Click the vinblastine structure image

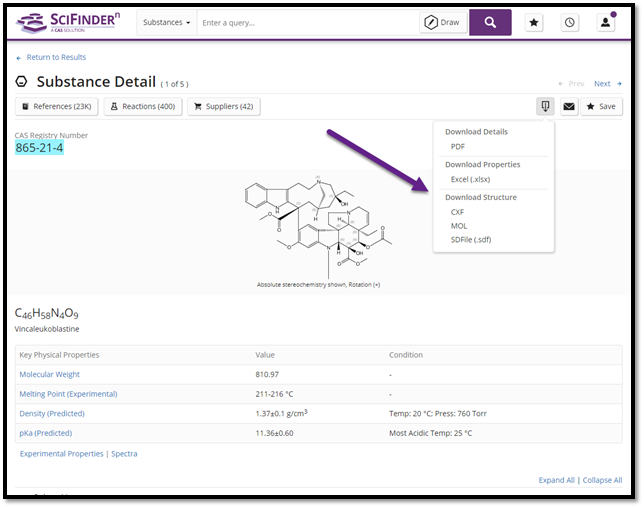coord(318,227)
